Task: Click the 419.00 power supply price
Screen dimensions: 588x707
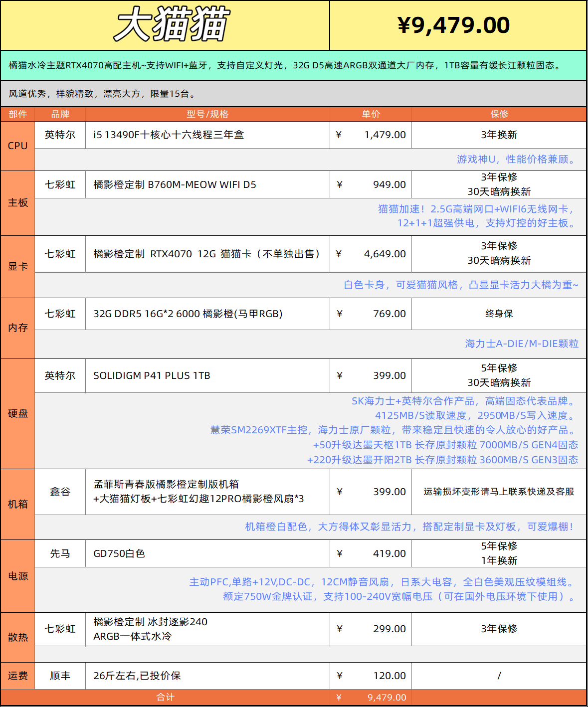Action: (x=371, y=553)
